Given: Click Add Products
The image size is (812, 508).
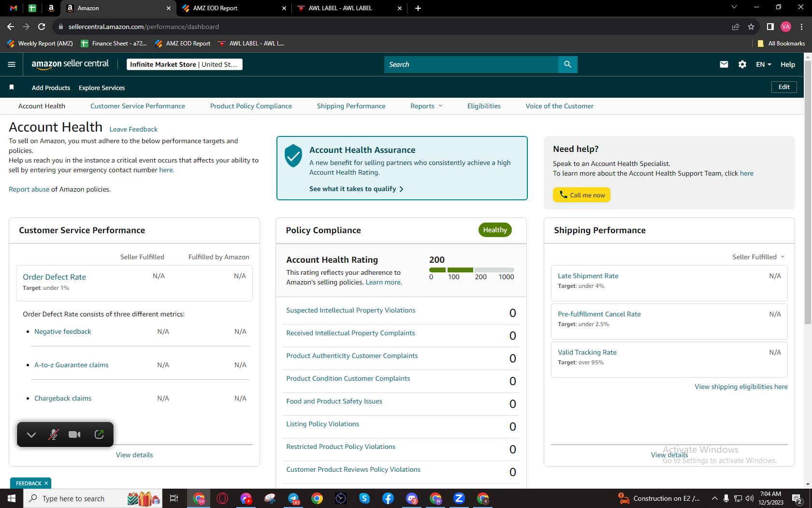Looking at the screenshot, I should click(x=51, y=88).
